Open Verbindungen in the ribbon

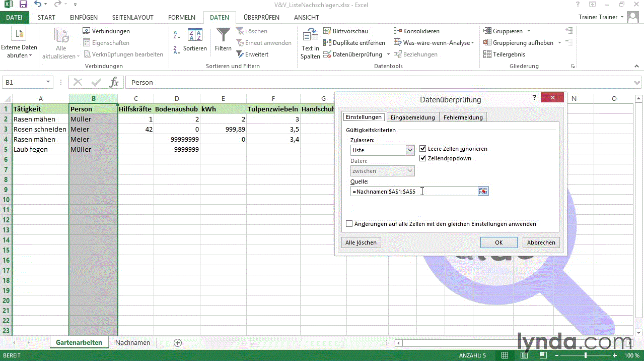[x=106, y=31]
